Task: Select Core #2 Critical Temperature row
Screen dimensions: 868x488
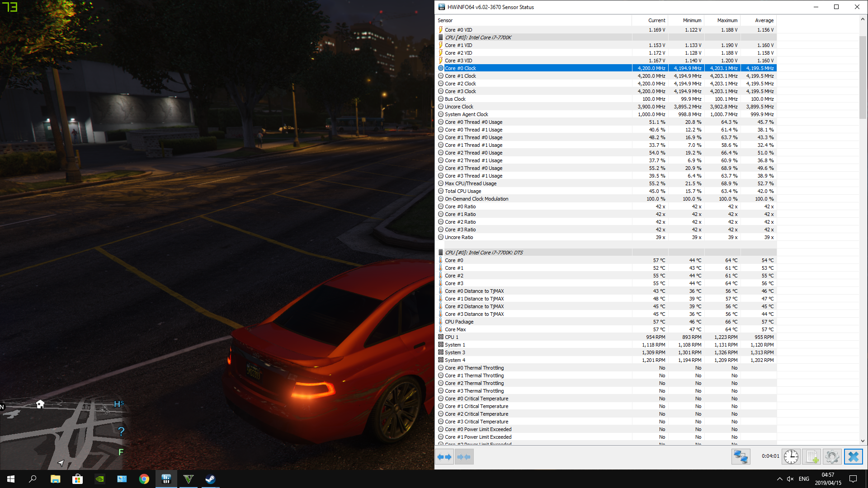Action: coord(606,414)
